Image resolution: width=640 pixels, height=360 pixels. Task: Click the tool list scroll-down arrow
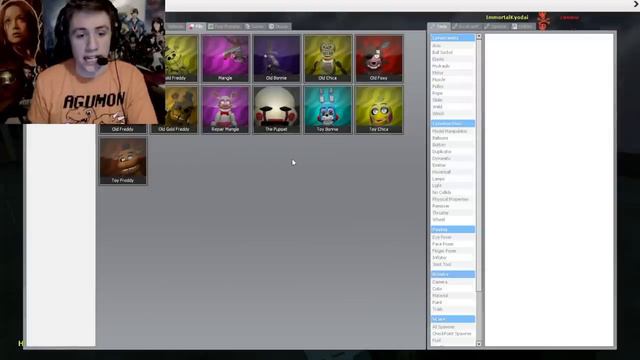pyautogui.click(x=479, y=344)
